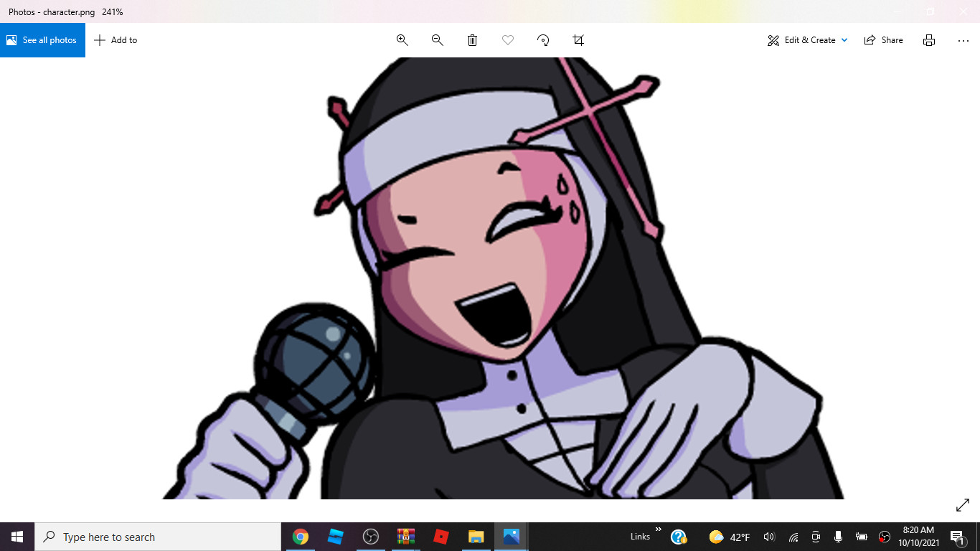The height and width of the screenshot is (551, 980).
Task: Open the Crop tool
Action: [578, 40]
